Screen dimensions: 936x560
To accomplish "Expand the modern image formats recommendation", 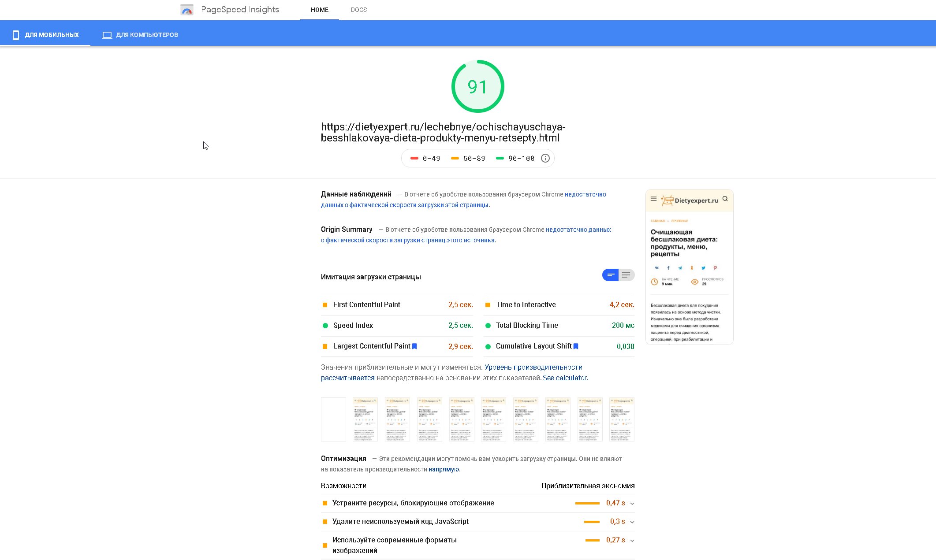I will pos(632,541).
